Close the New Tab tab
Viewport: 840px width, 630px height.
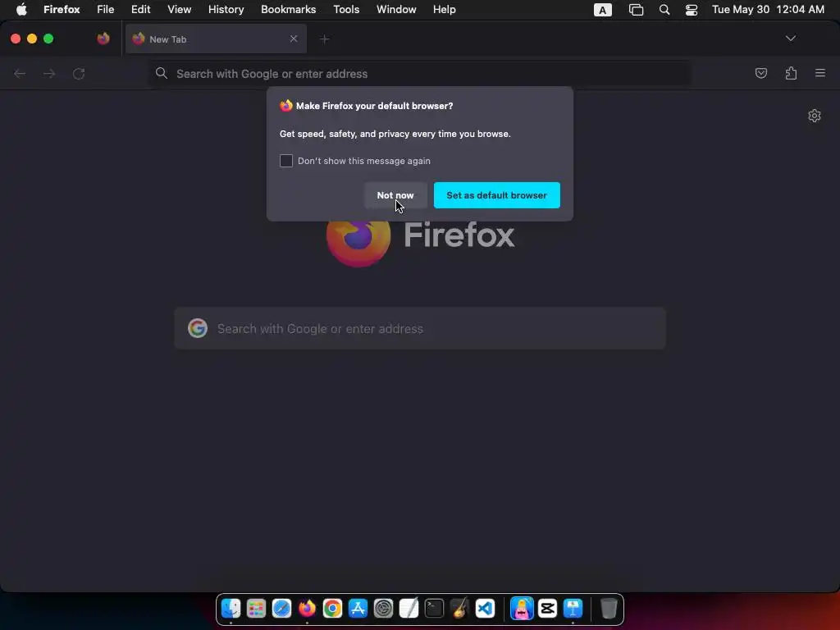(294, 39)
